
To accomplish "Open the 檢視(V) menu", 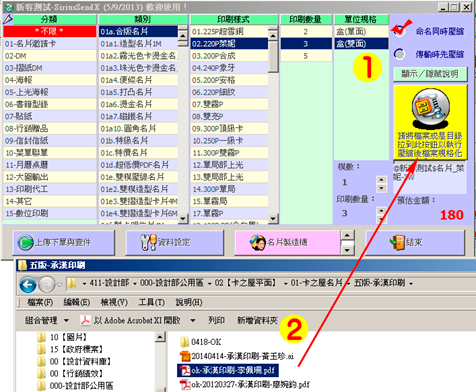I will click(x=114, y=302).
